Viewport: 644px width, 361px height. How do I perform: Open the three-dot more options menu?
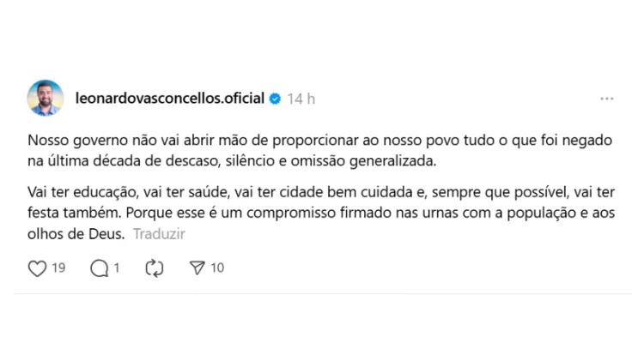[x=607, y=99]
